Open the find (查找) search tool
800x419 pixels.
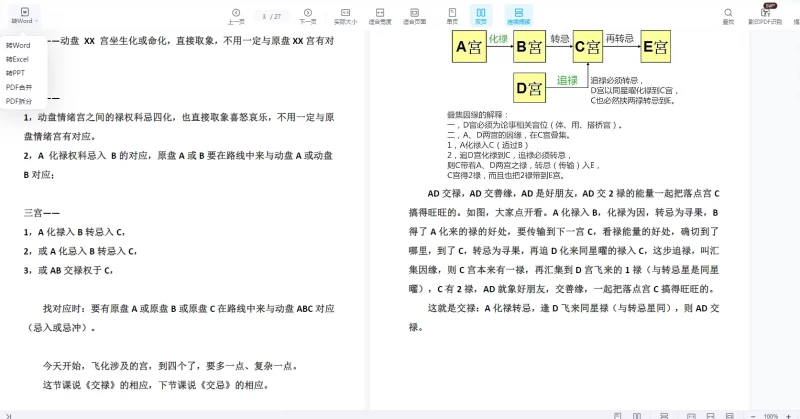point(727,15)
